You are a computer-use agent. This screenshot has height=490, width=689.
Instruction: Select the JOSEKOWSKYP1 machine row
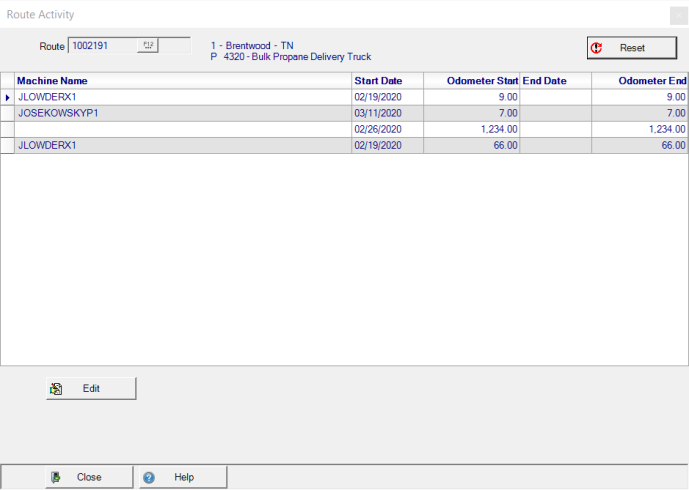tap(183, 113)
